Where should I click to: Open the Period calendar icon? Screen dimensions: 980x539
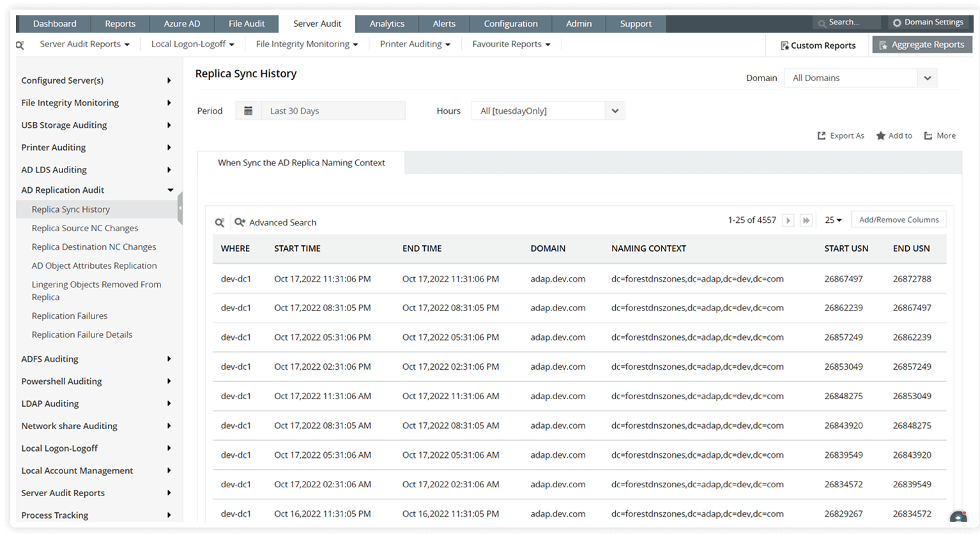pyautogui.click(x=249, y=110)
